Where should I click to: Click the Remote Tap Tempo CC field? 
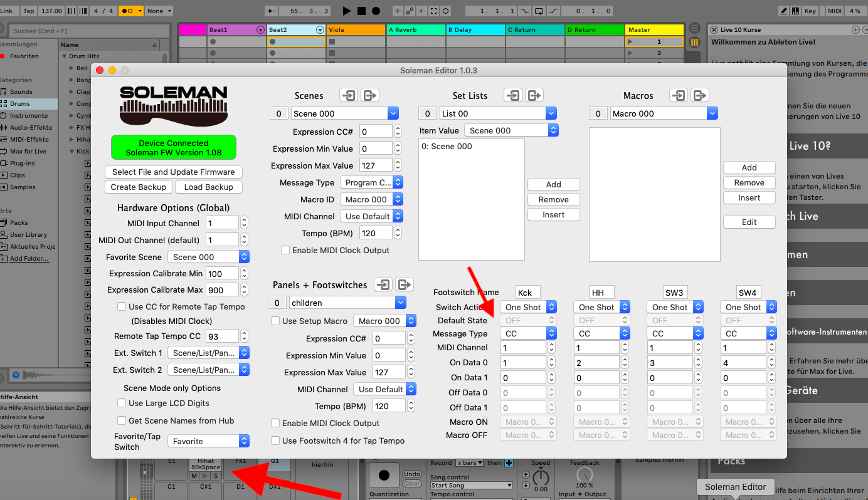[x=223, y=336]
